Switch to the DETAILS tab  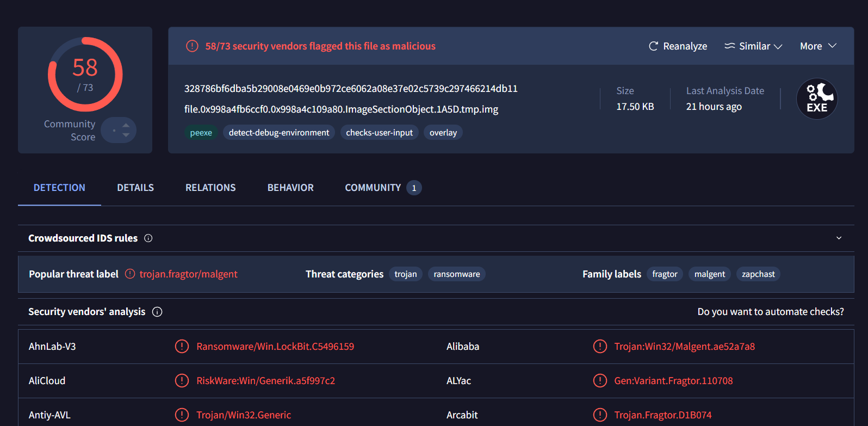(x=135, y=188)
